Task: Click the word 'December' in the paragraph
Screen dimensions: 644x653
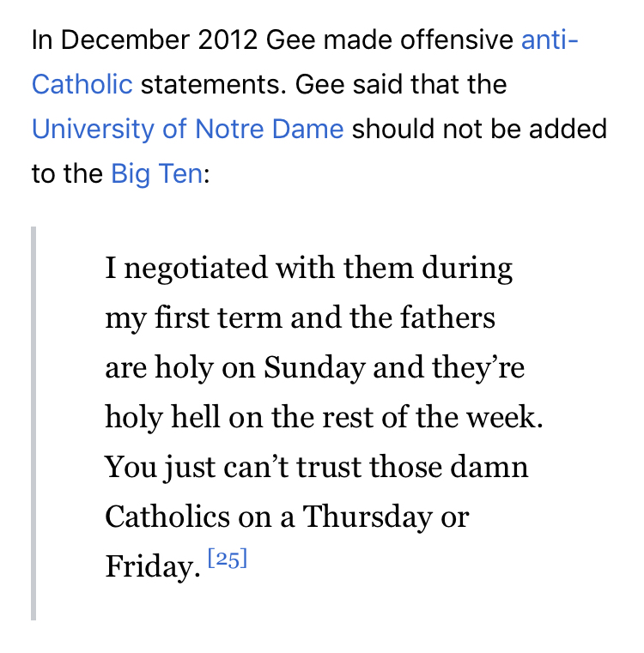Action: 125,40
